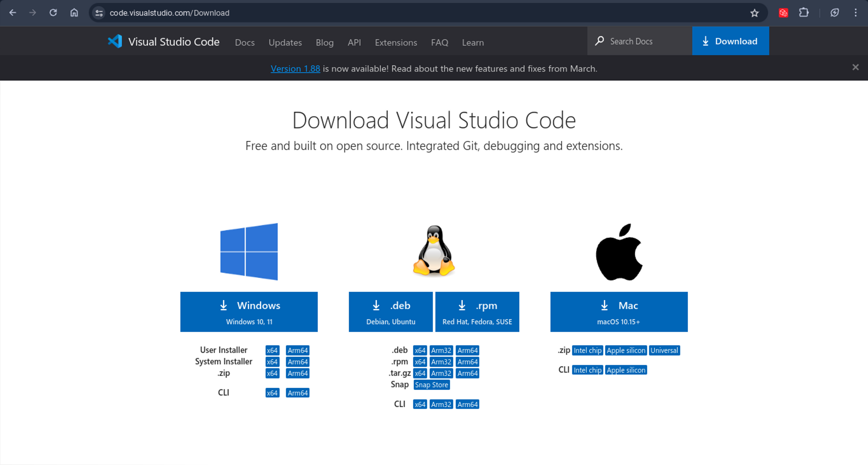Select Linux .deb Arm32 link
Image resolution: width=868 pixels, height=465 pixels.
click(x=441, y=350)
